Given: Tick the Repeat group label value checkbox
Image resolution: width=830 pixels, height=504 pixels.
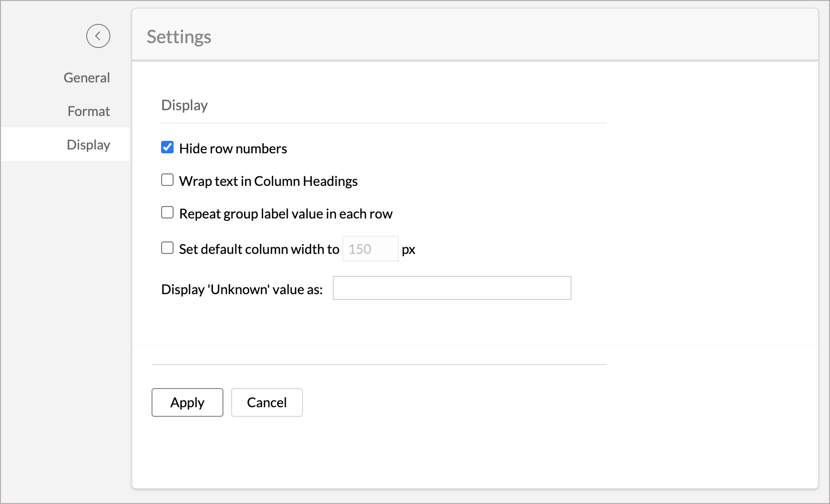Looking at the screenshot, I should coord(167,212).
